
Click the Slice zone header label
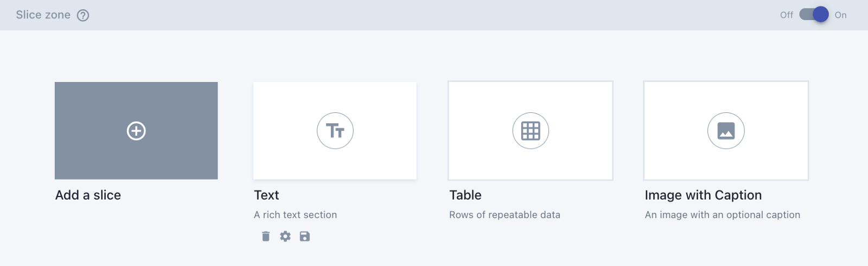point(43,15)
